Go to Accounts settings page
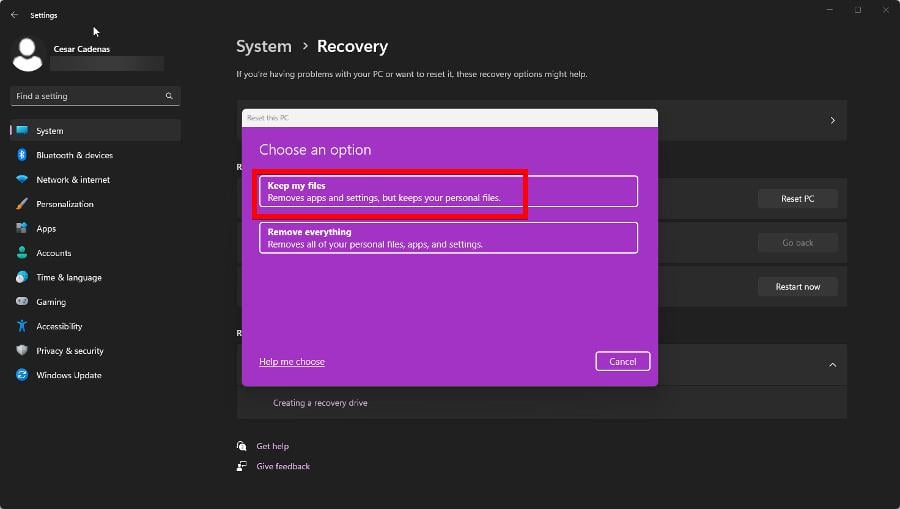Screen dimensions: 900x509 [95, 253]
